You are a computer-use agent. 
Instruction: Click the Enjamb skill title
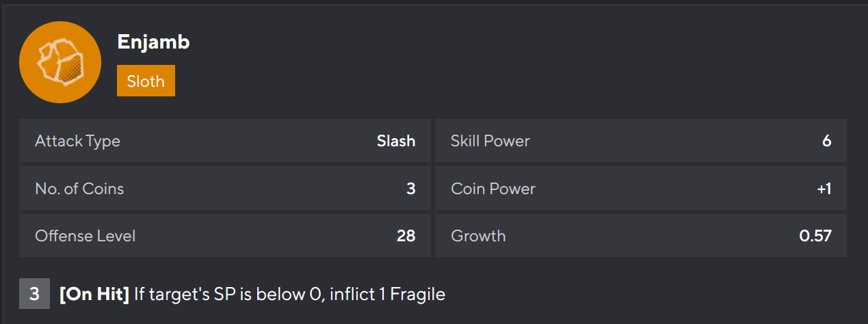[x=153, y=42]
